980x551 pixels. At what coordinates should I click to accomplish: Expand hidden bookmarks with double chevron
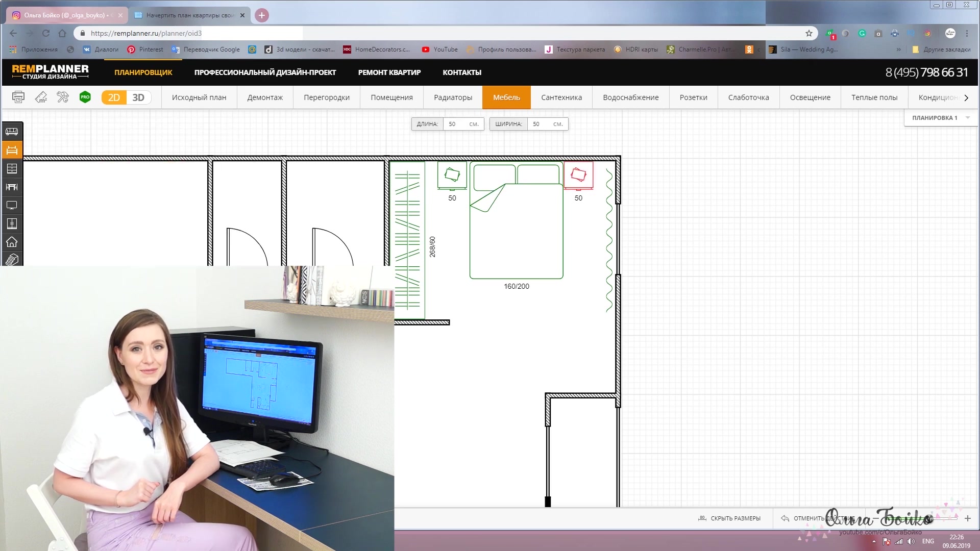coord(898,49)
